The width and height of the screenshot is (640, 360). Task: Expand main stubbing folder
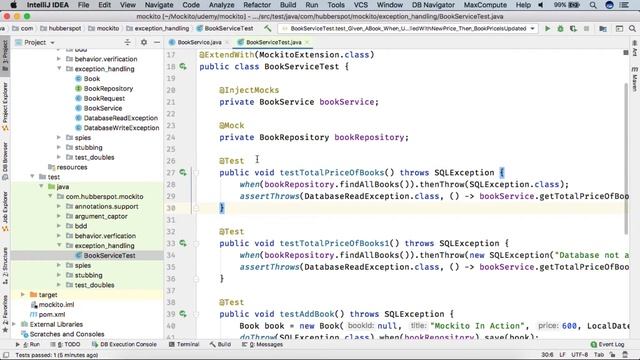coord(59,147)
